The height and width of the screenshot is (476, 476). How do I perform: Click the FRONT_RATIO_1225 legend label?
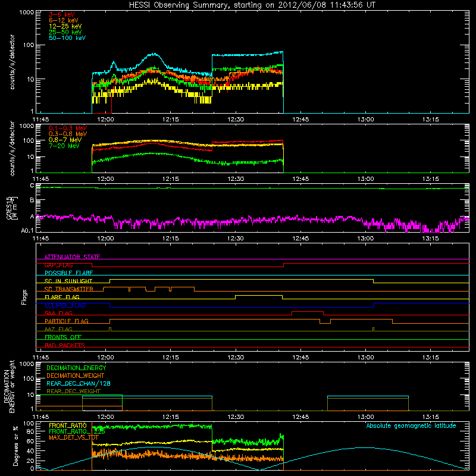coord(77,431)
